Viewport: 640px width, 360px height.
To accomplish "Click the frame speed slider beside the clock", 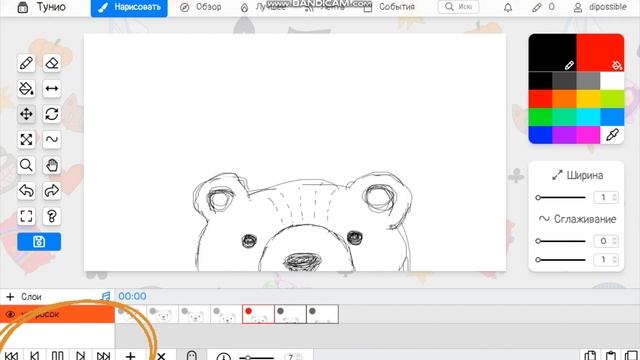I will point(257,358).
